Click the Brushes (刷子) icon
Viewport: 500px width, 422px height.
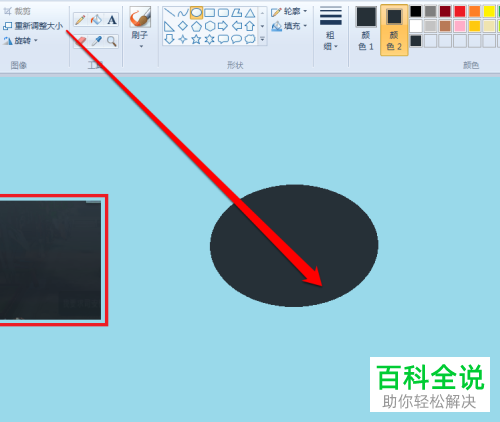(140, 17)
